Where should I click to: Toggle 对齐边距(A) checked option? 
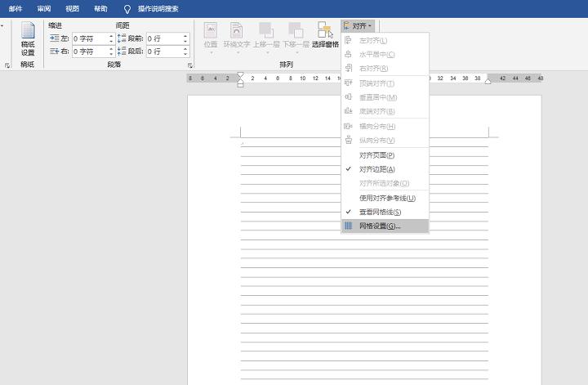(385, 169)
